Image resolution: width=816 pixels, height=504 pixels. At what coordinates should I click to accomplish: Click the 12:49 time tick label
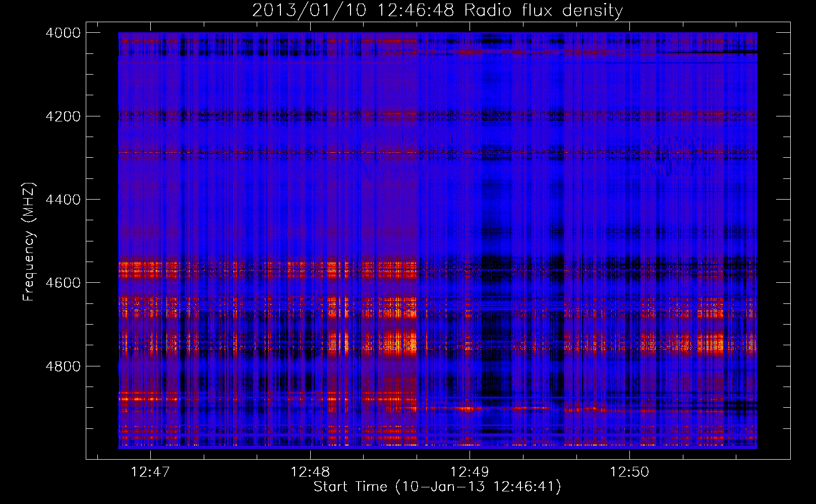click(470, 472)
